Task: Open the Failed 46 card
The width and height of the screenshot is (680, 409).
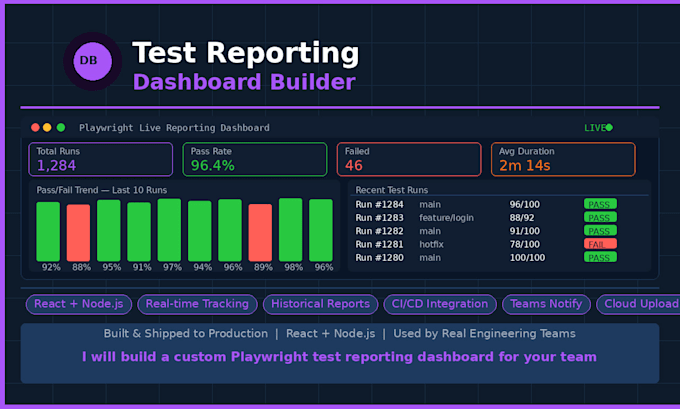Action: point(409,159)
